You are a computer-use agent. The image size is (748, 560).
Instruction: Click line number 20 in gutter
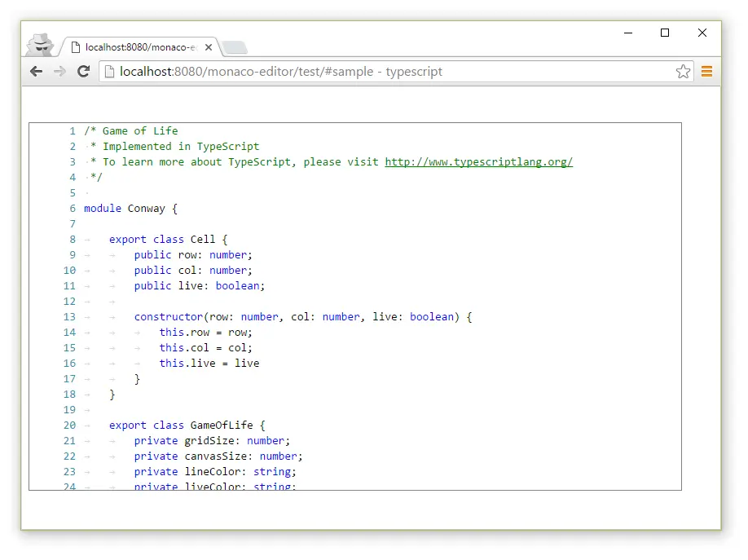tap(69, 425)
